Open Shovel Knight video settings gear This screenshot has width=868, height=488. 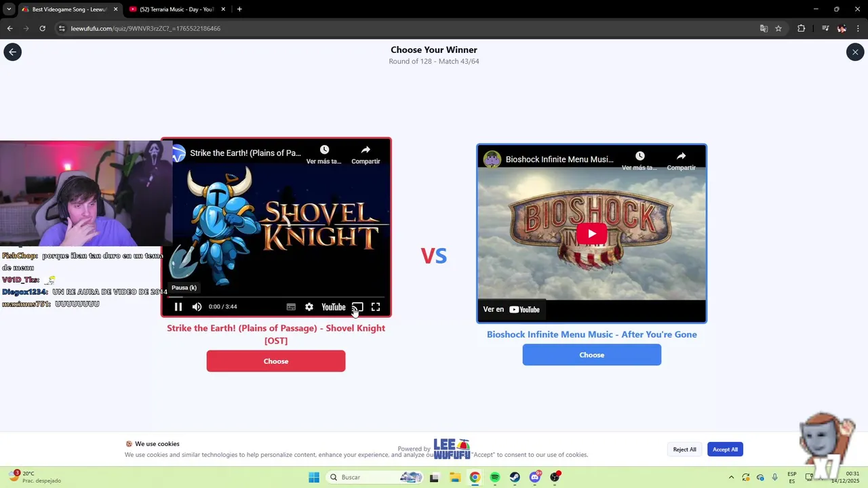tap(309, 307)
